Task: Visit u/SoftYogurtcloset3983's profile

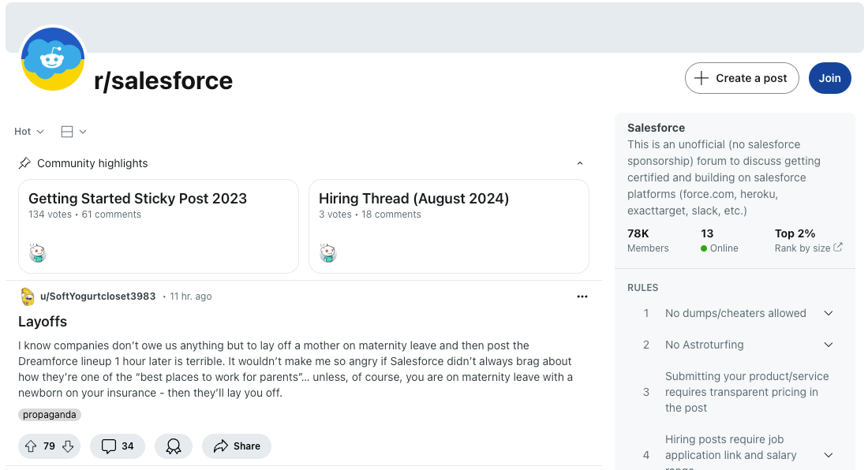Action: (x=98, y=297)
